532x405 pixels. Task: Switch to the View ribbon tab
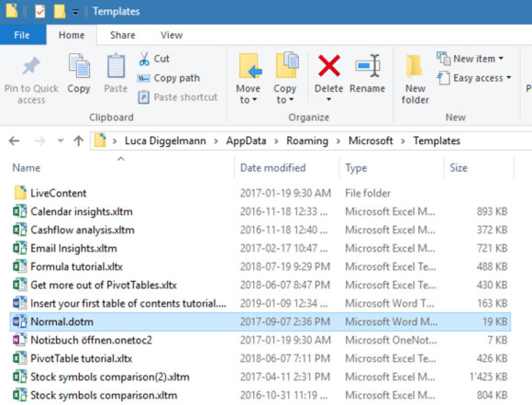coord(172,35)
